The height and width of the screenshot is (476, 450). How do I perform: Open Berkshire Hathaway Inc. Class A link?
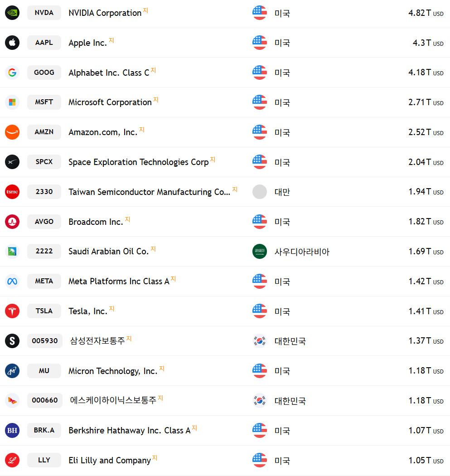coord(130,431)
